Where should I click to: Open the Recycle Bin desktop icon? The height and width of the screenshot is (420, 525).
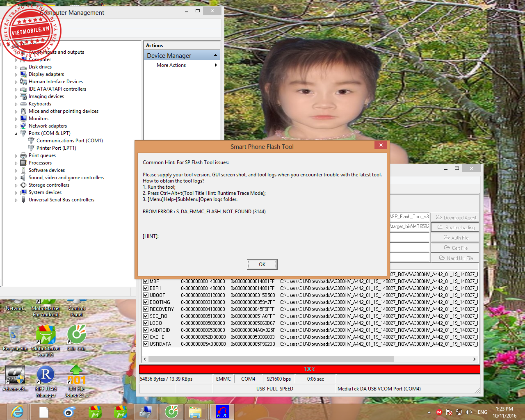15,335
